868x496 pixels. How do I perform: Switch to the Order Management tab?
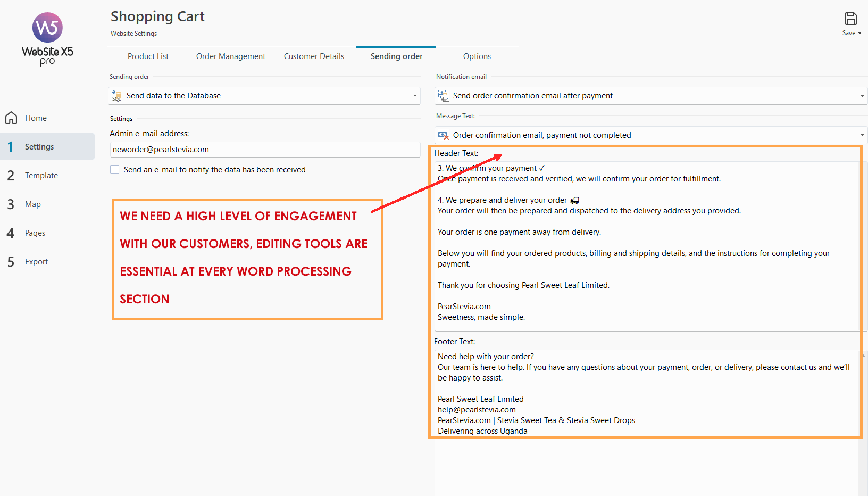[x=231, y=56]
